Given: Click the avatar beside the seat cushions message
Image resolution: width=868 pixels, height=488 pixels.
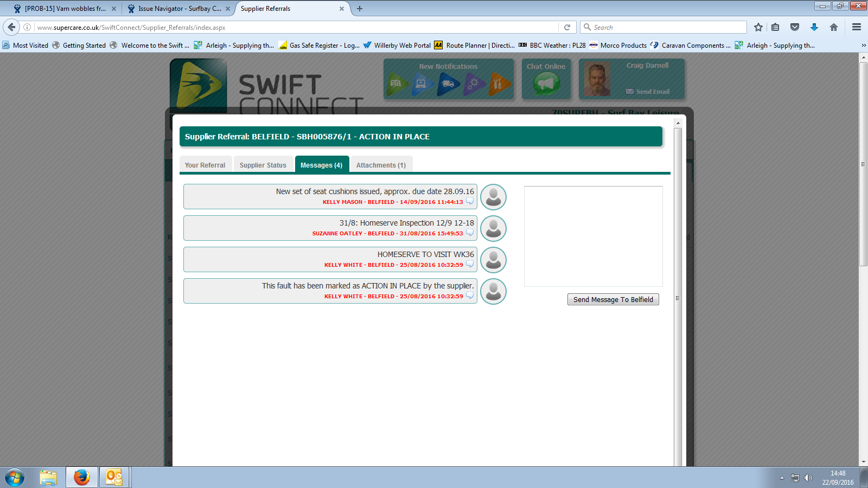Looking at the screenshot, I should [493, 197].
